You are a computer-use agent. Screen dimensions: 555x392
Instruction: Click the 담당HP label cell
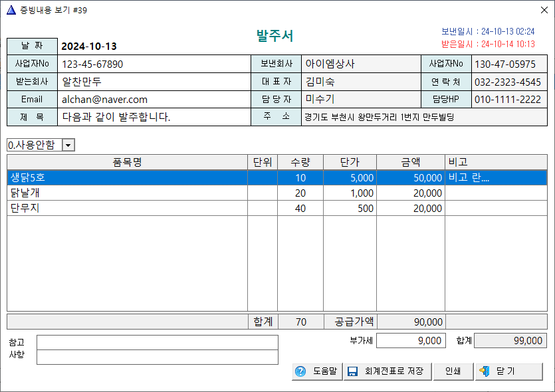(446, 100)
